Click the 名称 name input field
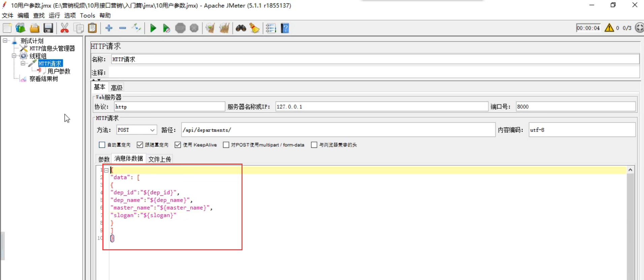Image resolution: width=644 pixels, height=280 pixels. pyautogui.click(x=375, y=59)
